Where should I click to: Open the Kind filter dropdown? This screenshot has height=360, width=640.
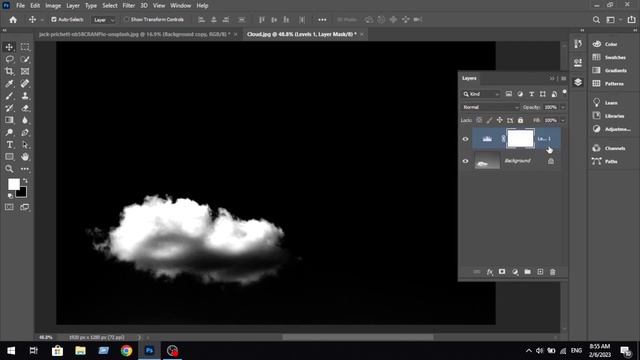click(x=481, y=94)
